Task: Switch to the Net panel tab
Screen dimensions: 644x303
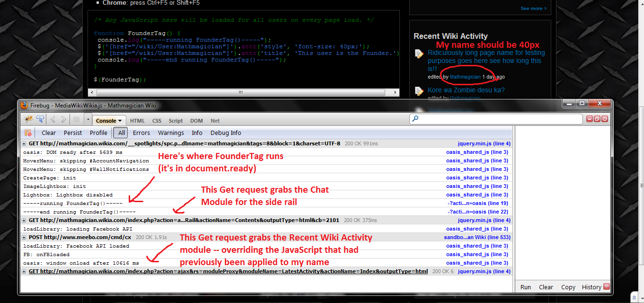Action: click(x=215, y=121)
